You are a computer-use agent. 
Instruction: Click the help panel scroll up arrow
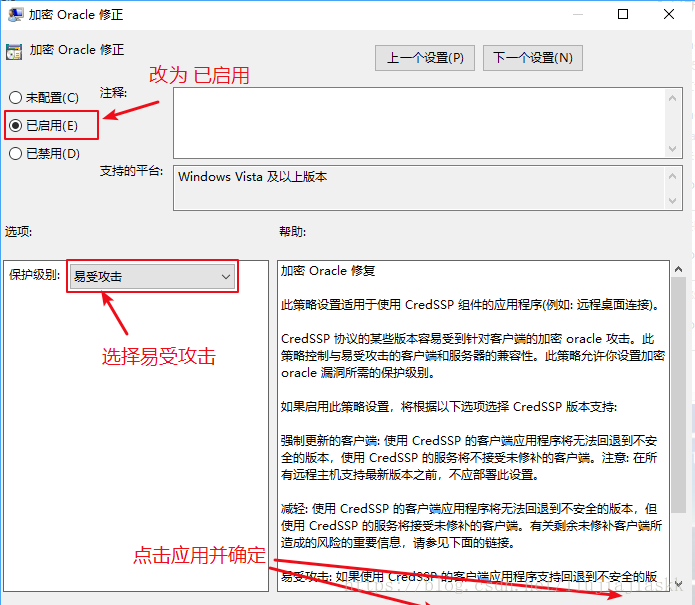678,269
